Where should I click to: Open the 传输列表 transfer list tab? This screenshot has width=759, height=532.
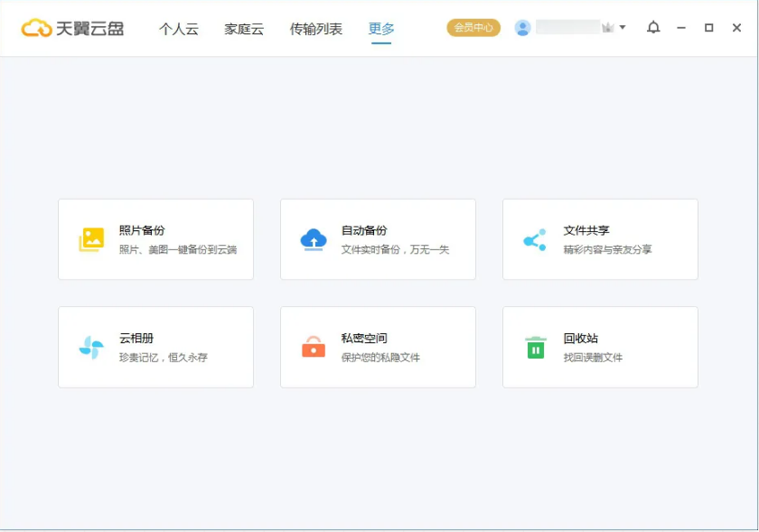(314, 28)
